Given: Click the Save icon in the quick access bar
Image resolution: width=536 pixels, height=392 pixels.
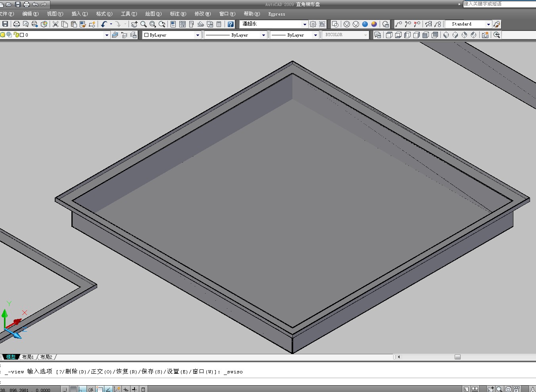Looking at the screenshot, I should coord(18,4).
